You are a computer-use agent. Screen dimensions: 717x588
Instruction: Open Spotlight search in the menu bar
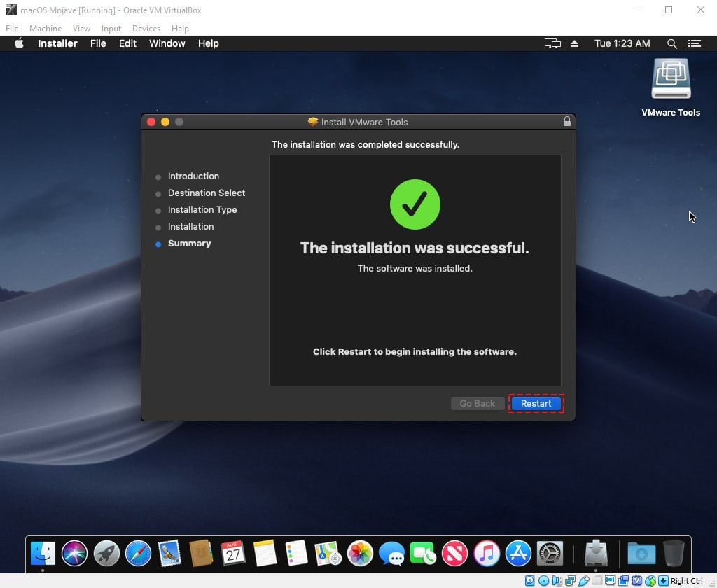pyautogui.click(x=671, y=43)
